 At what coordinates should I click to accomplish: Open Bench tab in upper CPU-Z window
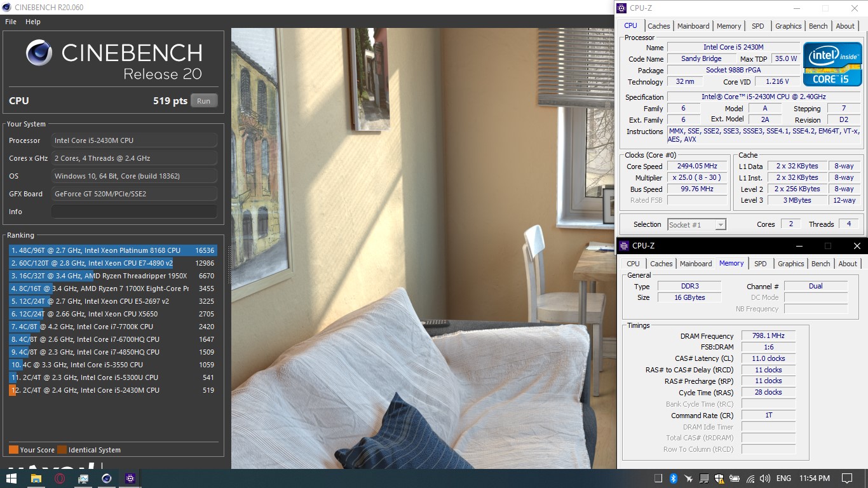click(818, 26)
